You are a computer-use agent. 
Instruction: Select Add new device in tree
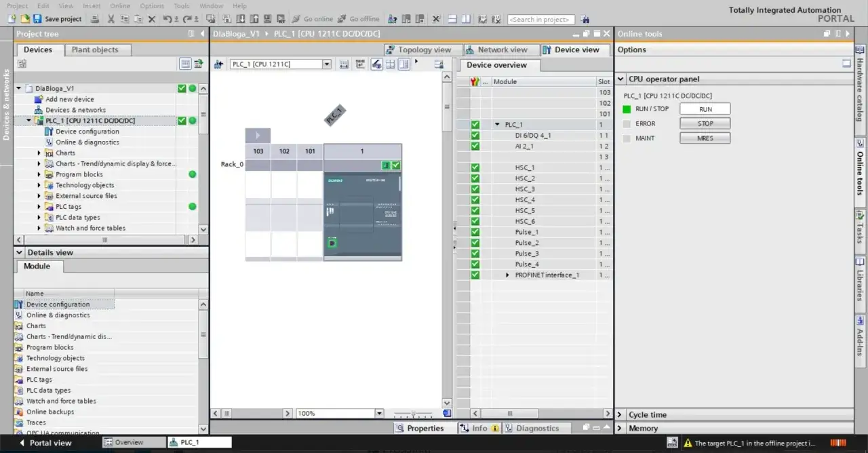pos(69,99)
